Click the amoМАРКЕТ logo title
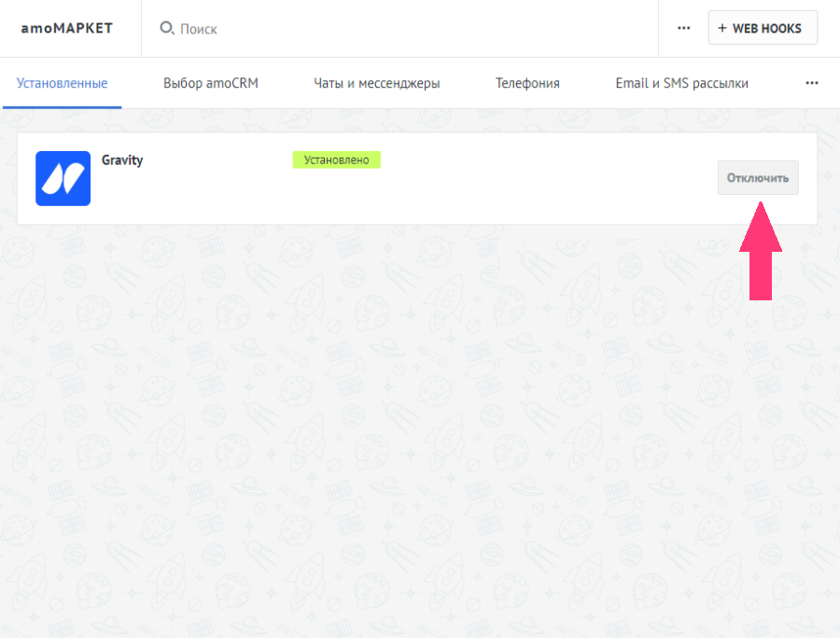The height and width of the screenshot is (638, 840). pyautogui.click(x=66, y=28)
